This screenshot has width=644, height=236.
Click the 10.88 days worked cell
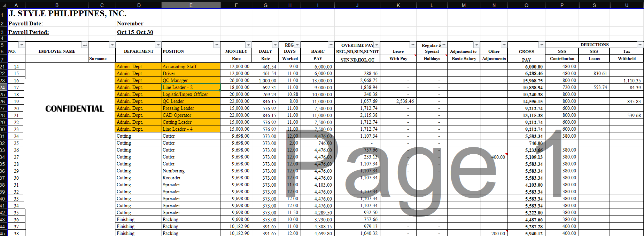click(x=290, y=94)
